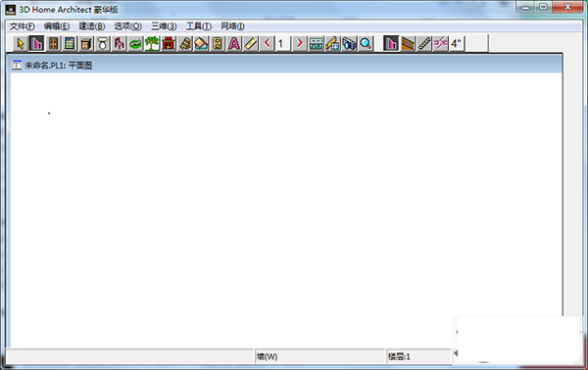Open the plan view tool icon

(316, 44)
